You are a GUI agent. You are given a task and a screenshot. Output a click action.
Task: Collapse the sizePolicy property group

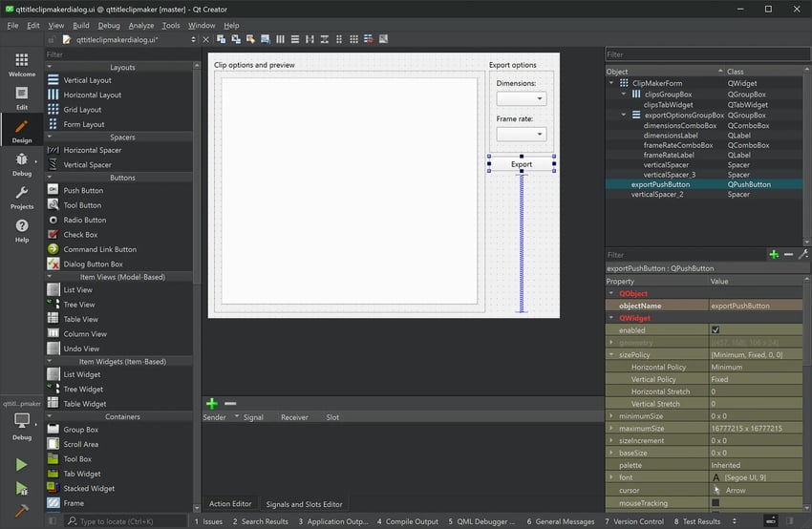pos(611,355)
